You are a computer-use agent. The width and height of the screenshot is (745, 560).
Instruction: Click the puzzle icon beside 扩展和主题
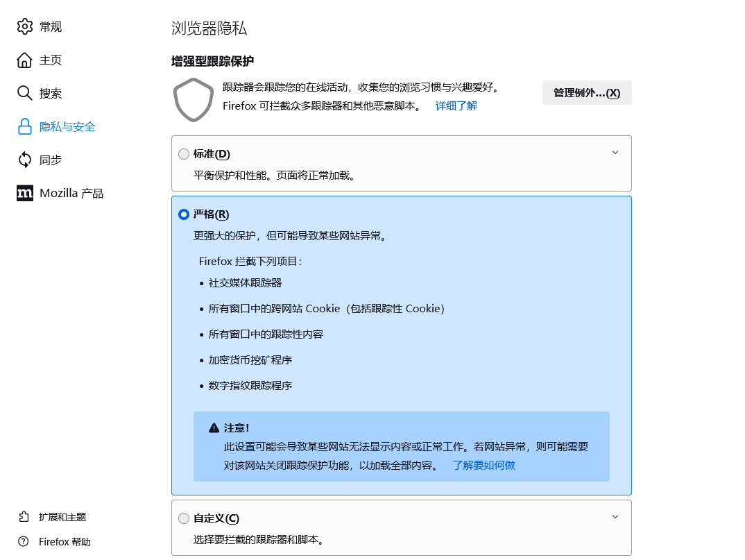(24, 517)
